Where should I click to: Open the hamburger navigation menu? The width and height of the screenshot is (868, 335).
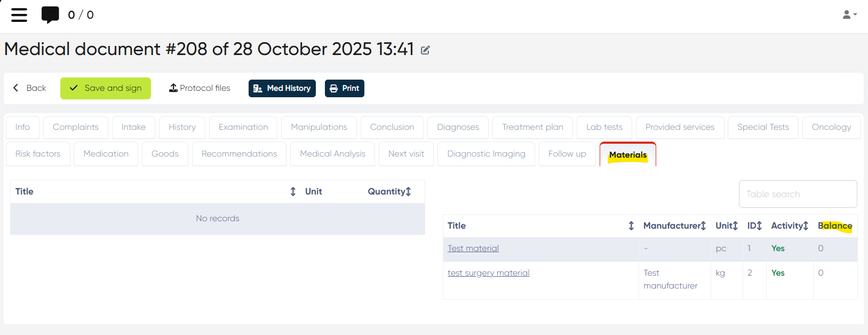click(x=19, y=15)
